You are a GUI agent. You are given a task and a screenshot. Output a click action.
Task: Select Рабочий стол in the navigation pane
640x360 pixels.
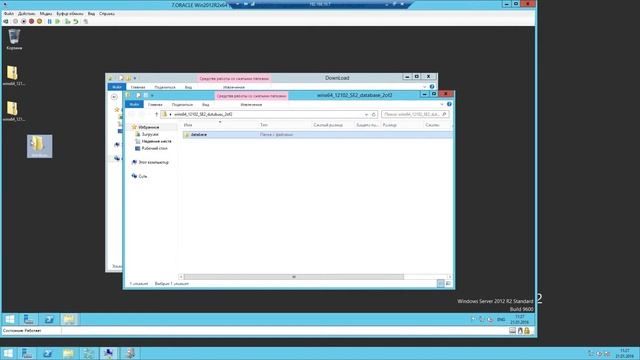tap(154, 148)
